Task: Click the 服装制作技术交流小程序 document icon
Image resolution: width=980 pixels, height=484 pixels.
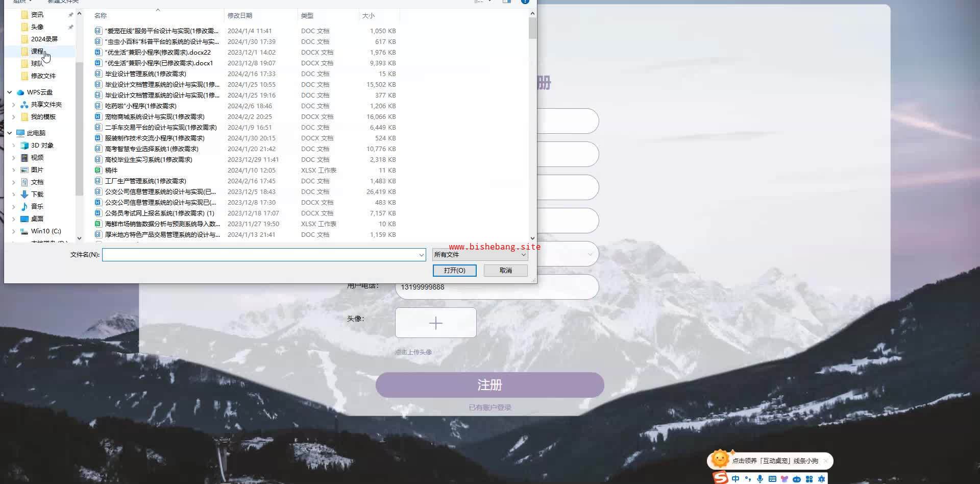Action: point(98,138)
